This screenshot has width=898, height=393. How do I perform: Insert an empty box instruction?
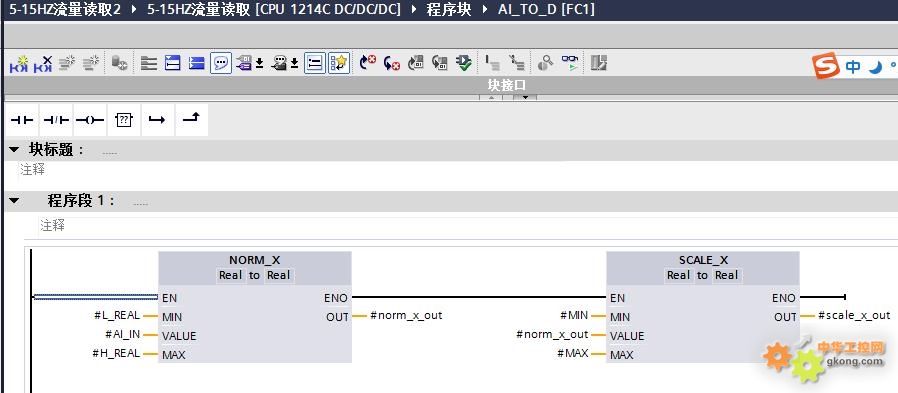click(x=124, y=120)
